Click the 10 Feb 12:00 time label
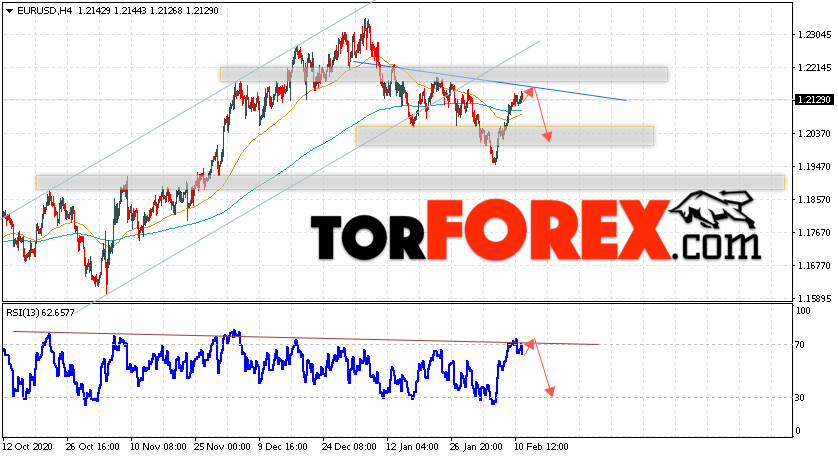The width and height of the screenshot is (838, 458). [541, 446]
